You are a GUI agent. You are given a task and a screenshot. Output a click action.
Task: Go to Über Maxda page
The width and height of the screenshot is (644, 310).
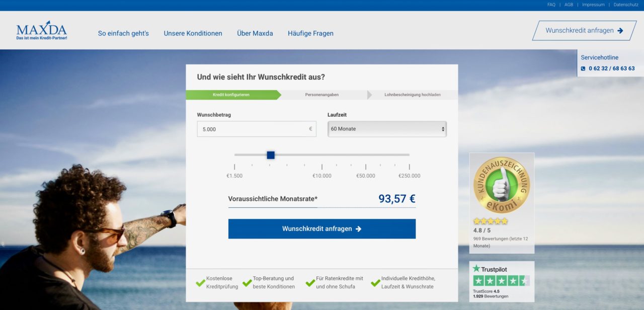coord(255,33)
